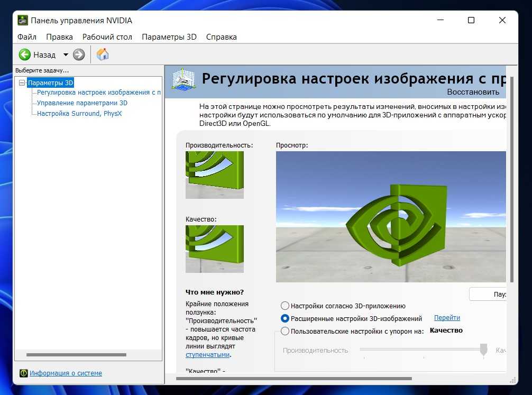Click the Forward arrow icon in toolbar
532x395 pixels.
click(79, 54)
